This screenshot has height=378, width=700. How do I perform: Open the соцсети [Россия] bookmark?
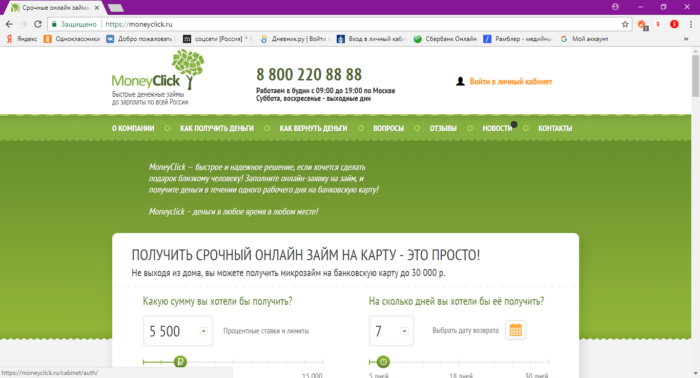218,39
